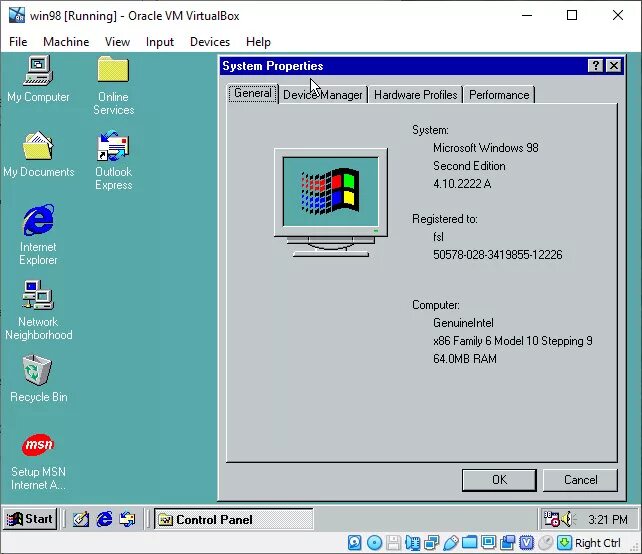Image resolution: width=642 pixels, height=554 pixels.
Task: Click the registered user "fsl" text
Action: (x=438, y=237)
